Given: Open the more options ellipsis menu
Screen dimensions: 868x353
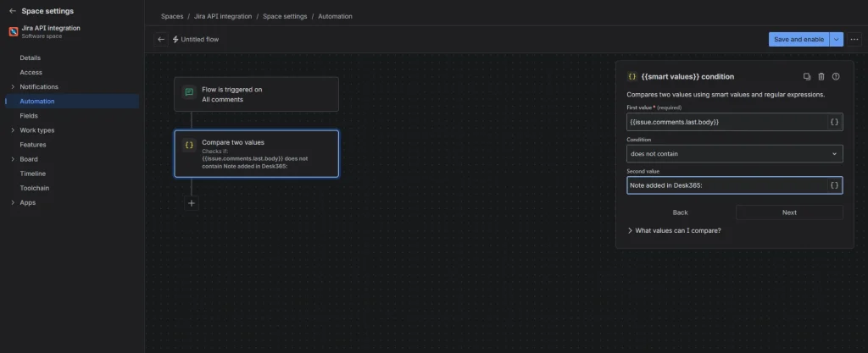Looking at the screenshot, I should pos(854,39).
